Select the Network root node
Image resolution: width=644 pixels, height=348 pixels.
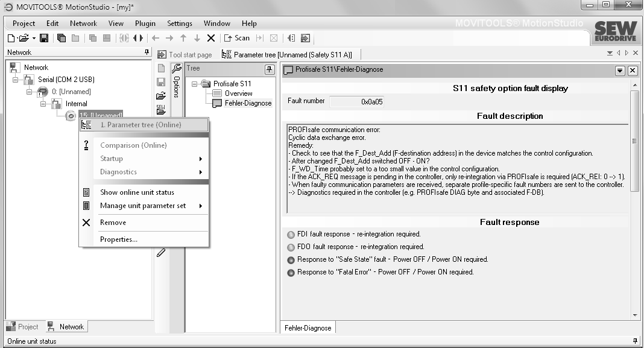[36, 68]
